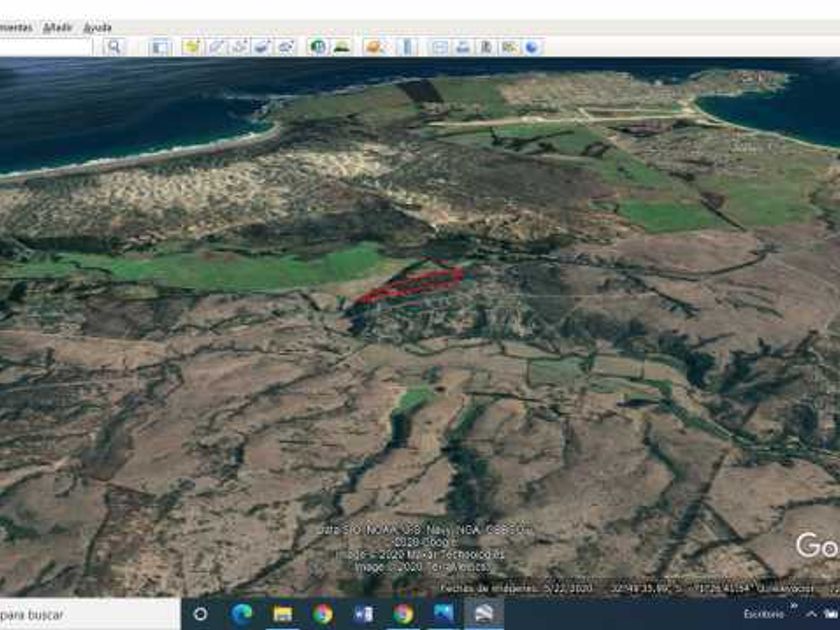Select the Add Polygon tool

pyautogui.click(x=216, y=46)
